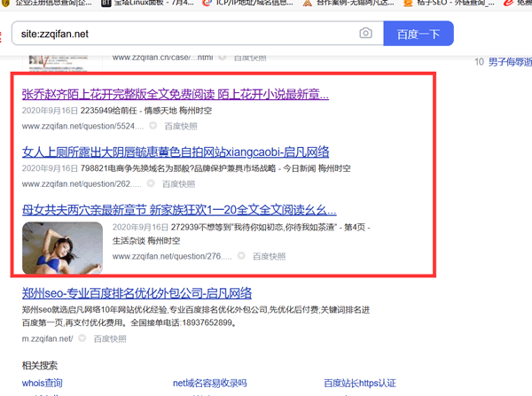
Task: Open result titled 张乔赵齐陌上花开完整版
Action: pos(175,94)
